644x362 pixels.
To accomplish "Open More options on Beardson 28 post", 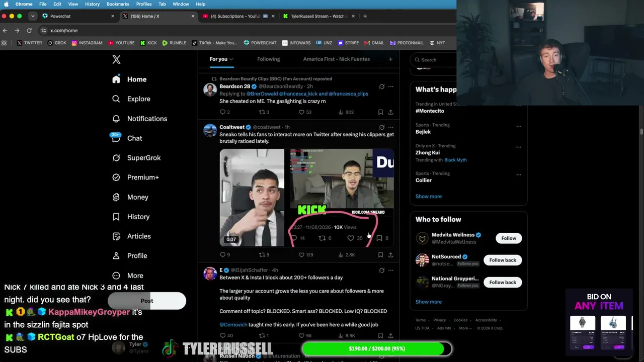I will coord(390,86).
